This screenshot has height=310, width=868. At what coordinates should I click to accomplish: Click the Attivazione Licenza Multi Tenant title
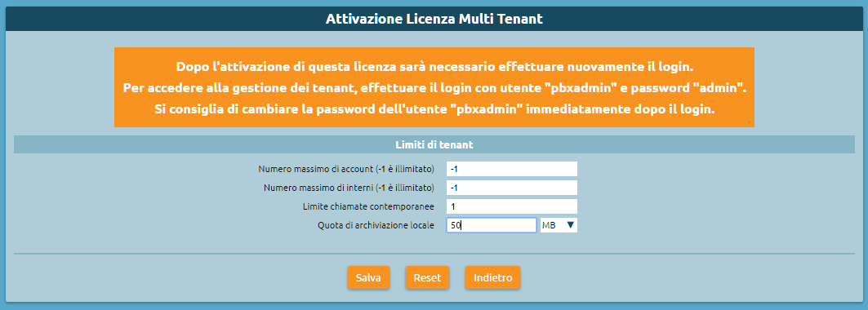tap(434, 20)
